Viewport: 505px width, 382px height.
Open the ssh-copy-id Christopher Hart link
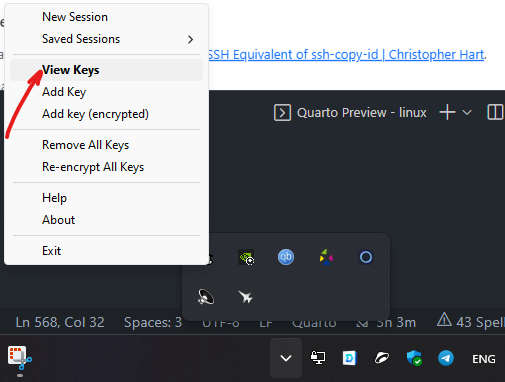(346, 55)
